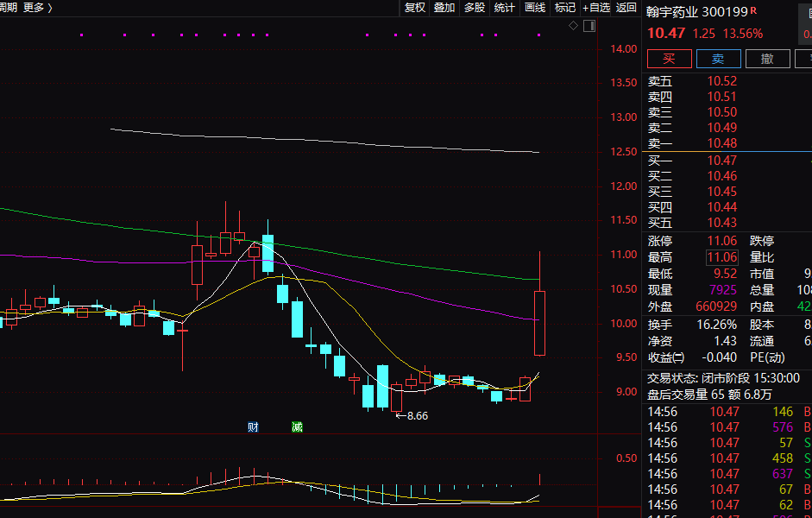This screenshot has width=812, height=518.
Task: Click the 8.66 low price arrow label
Action: click(412, 415)
